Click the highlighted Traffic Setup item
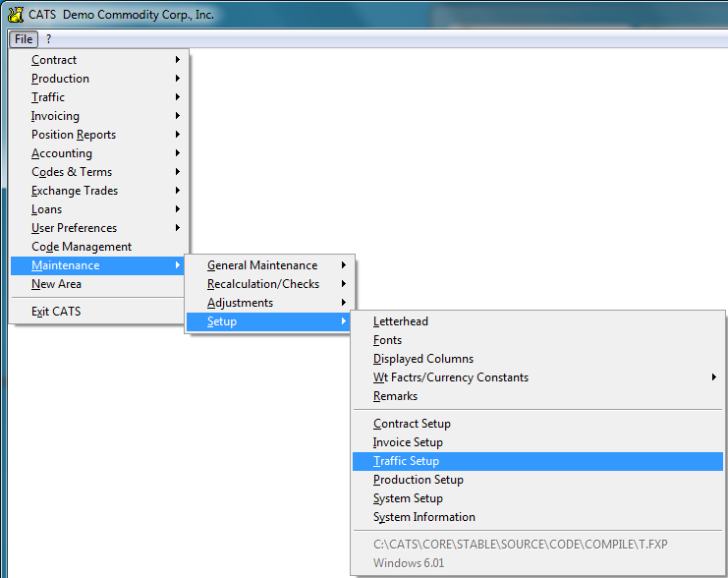728x578 pixels. click(x=537, y=461)
